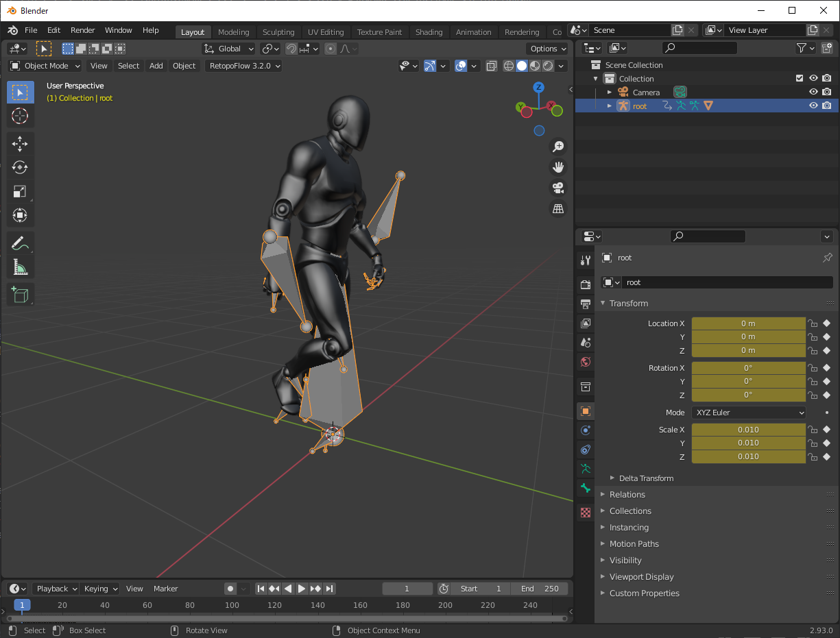Image resolution: width=840 pixels, height=638 pixels.
Task: Open the XYZ Euler rotation mode dropdown
Action: (749, 413)
